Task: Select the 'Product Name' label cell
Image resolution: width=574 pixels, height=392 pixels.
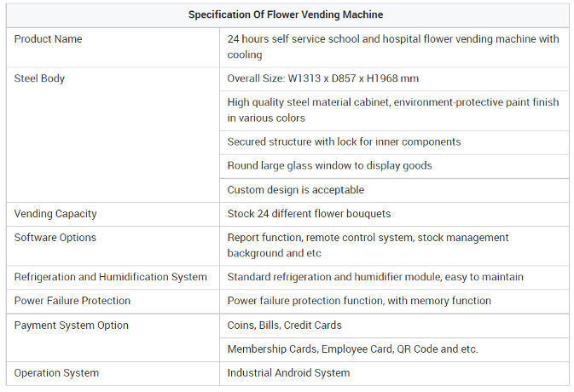Action: click(x=49, y=39)
